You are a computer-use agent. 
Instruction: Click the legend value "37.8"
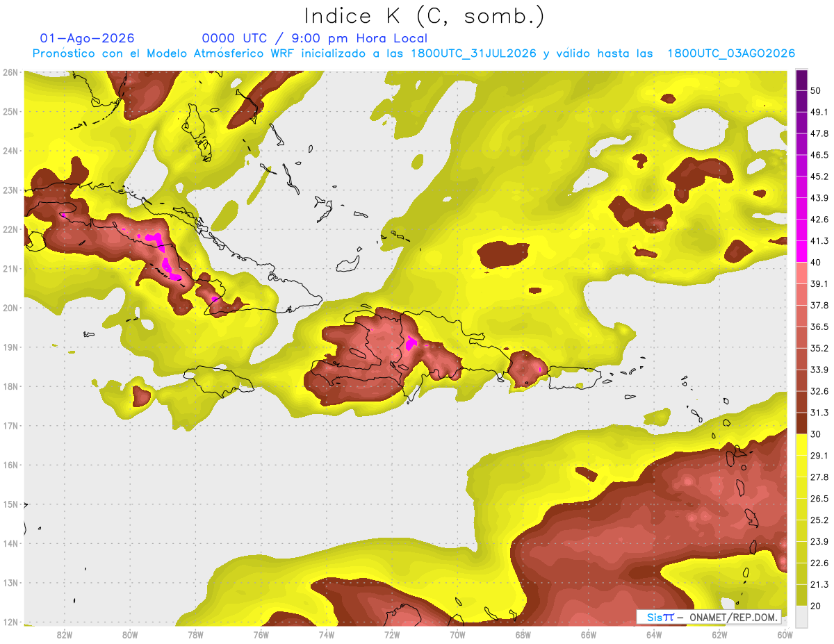[819, 305]
